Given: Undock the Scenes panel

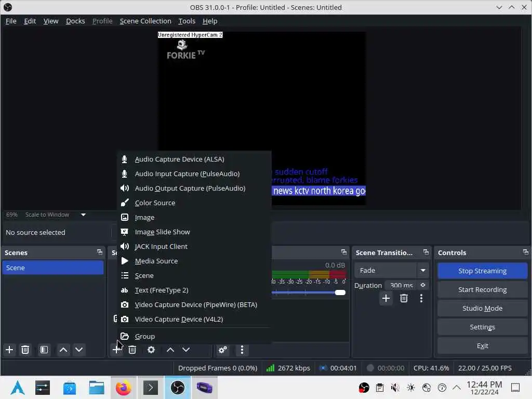Looking at the screenshot, I should pos(99,252).
